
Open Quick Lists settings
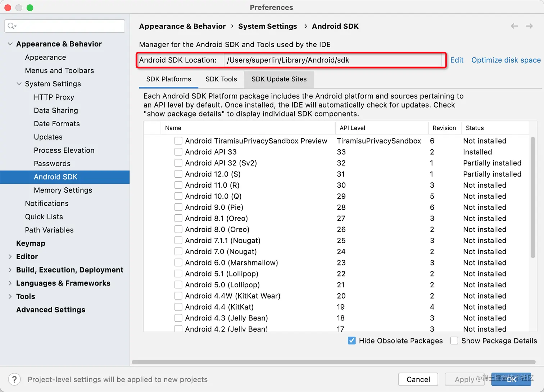click(44, 217)
